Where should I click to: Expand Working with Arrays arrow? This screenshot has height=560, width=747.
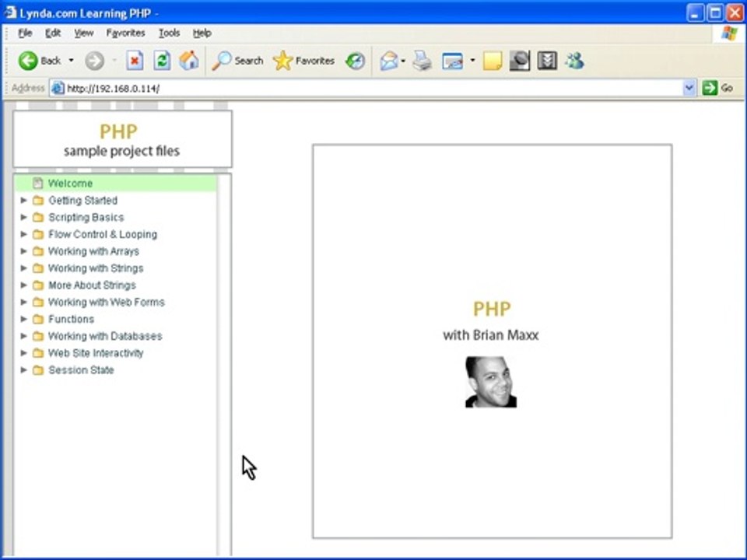pos(23,251)
